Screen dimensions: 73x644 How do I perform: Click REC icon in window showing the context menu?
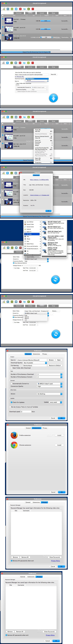coord(33,117)
